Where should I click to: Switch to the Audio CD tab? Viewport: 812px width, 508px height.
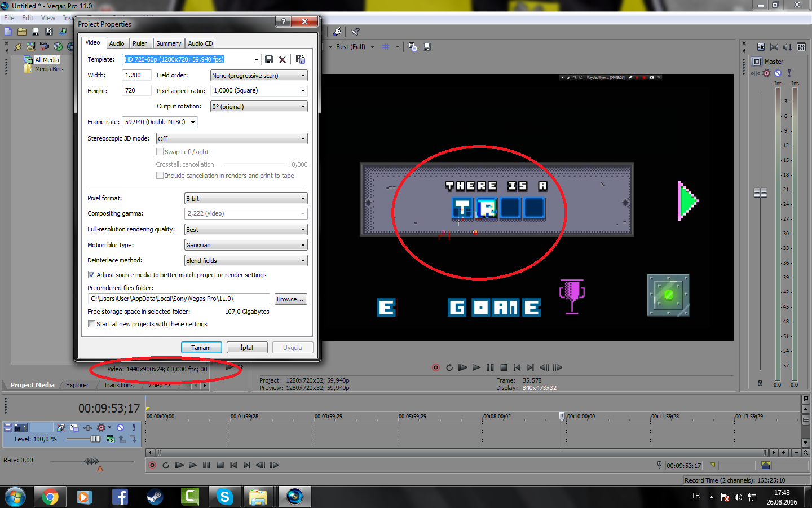200,43
